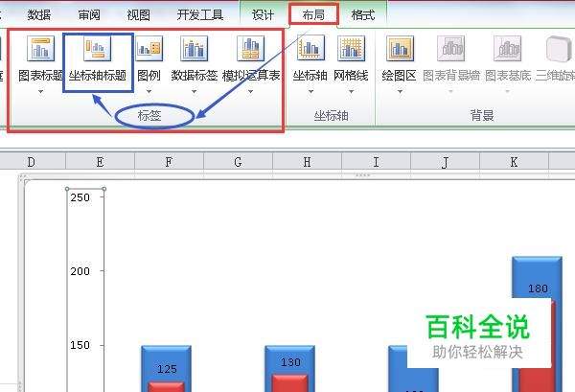Expand the 图表背景墙 dropdown arrow

450,91
